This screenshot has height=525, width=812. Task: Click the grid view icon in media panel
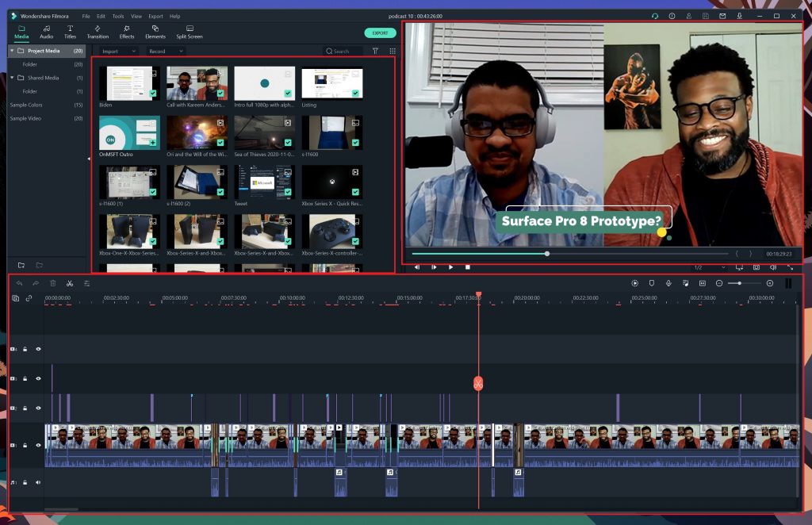click(393, 52)
